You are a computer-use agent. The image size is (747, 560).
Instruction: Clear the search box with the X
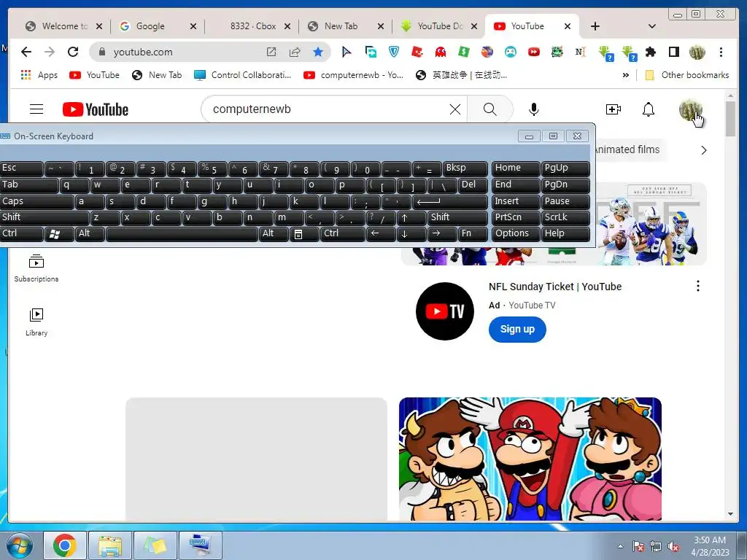coord(455,109)
